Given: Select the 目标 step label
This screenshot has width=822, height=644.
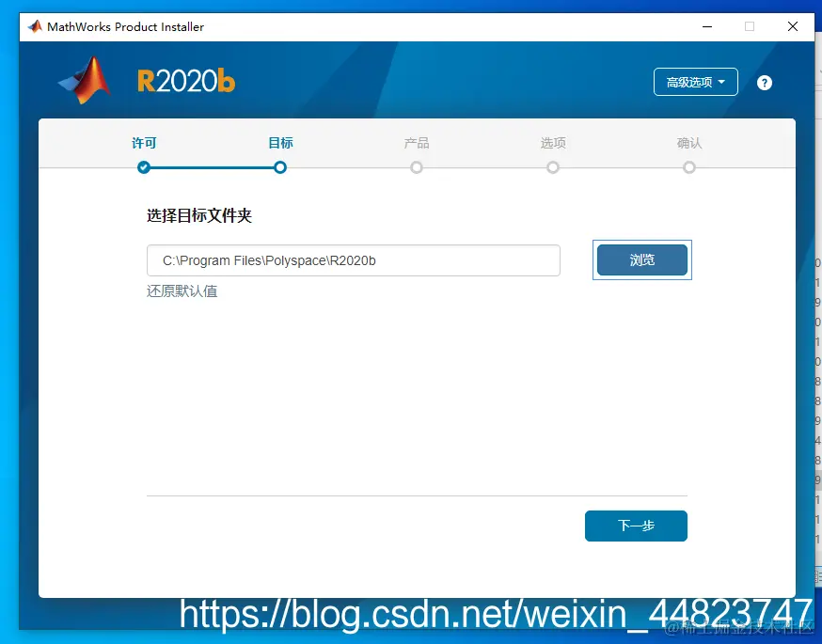Looking at the screenshot, I should pos(280,143).
